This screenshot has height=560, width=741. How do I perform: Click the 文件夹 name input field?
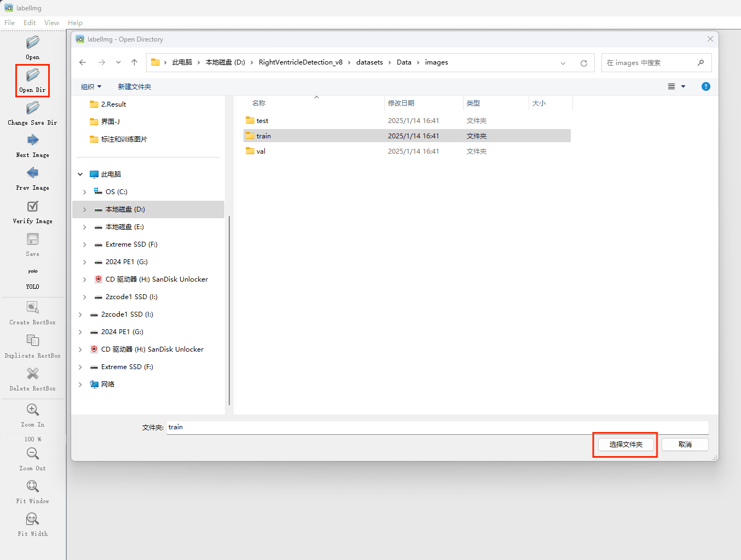tap(437, 427)
